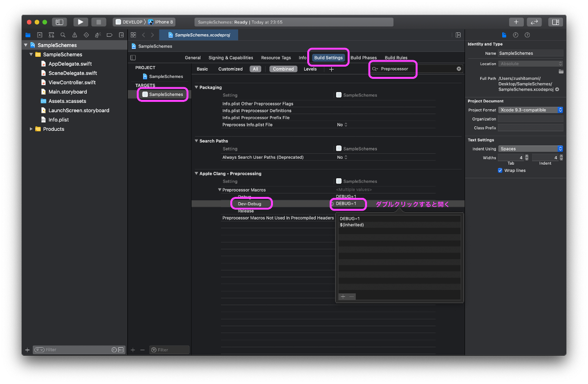Show the project navigator folder icon

point(28,35)
